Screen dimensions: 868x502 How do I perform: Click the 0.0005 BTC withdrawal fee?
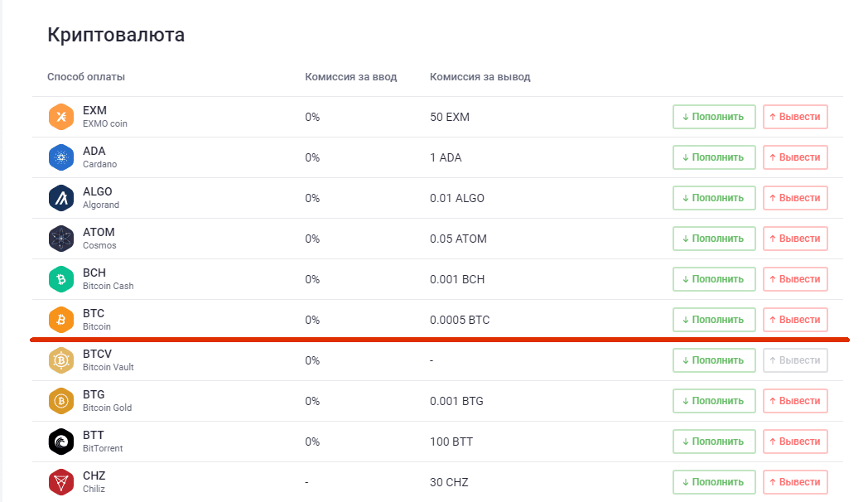click(460, 320)
